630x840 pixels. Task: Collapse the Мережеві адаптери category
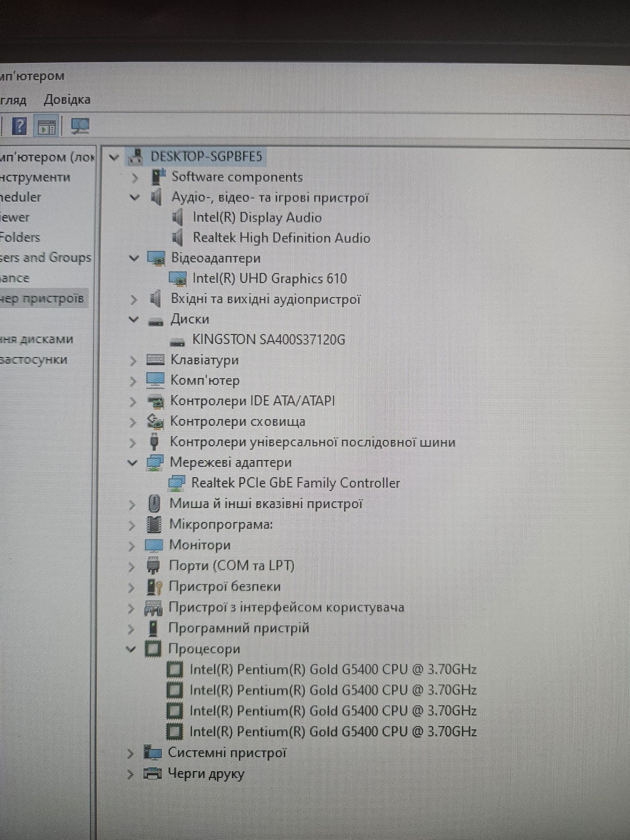(133, 462)
